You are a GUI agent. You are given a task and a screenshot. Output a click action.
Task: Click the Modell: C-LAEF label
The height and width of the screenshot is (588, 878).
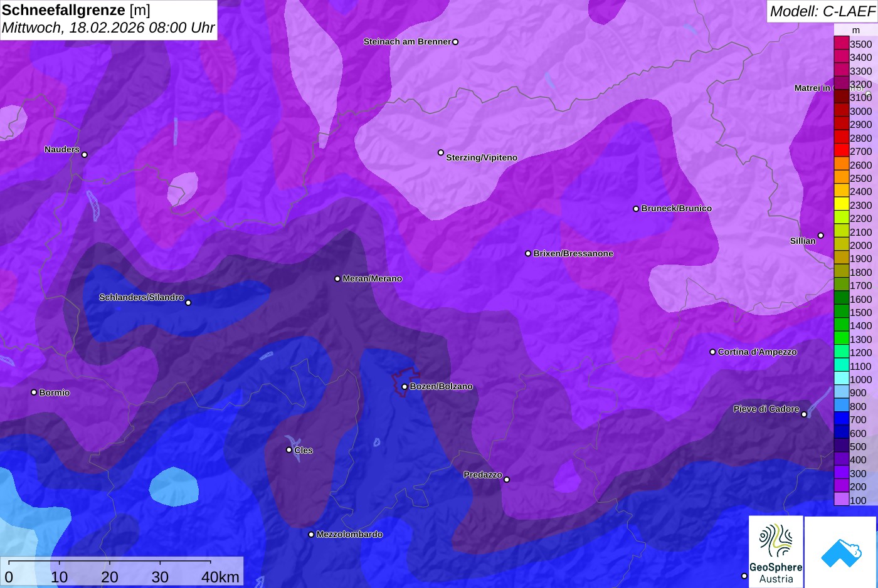click(x=822, y=11)
